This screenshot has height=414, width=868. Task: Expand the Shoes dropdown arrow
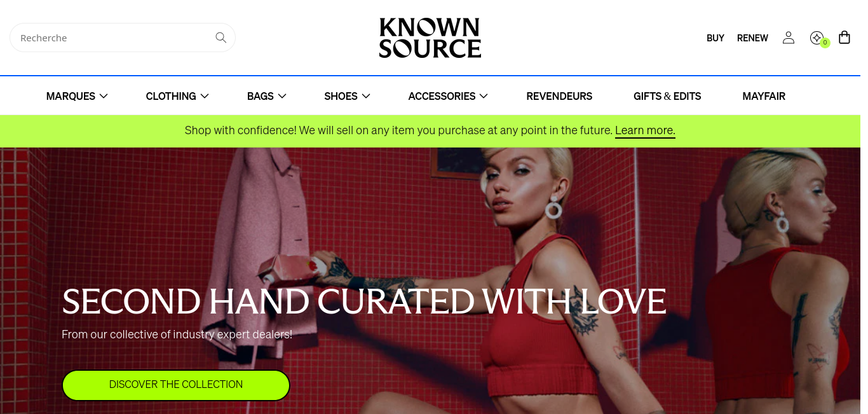[366, 96]
